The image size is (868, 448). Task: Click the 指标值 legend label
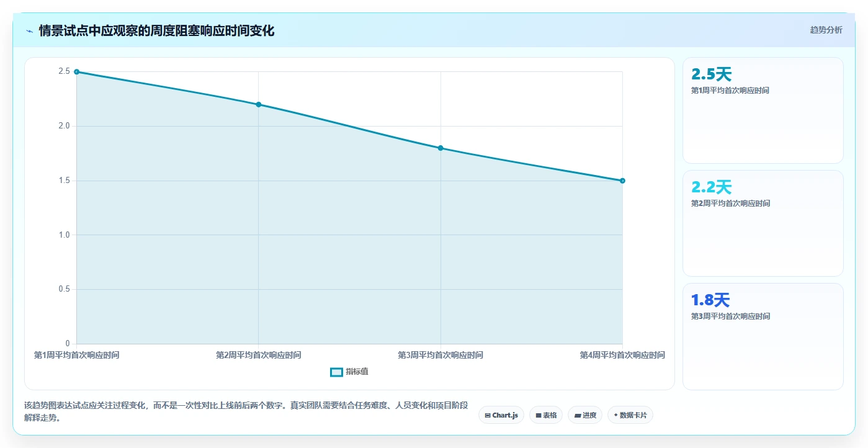[x=357, y=372]
